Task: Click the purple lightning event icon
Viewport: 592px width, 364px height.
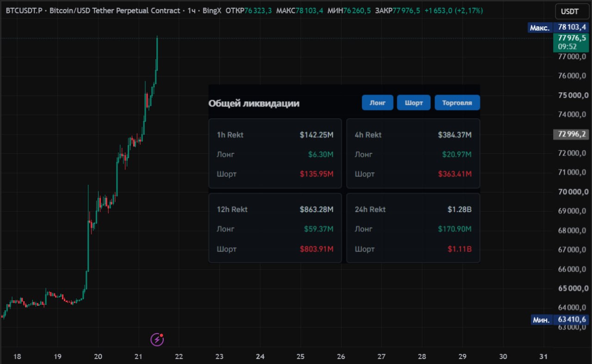Action: coord(157,340)
